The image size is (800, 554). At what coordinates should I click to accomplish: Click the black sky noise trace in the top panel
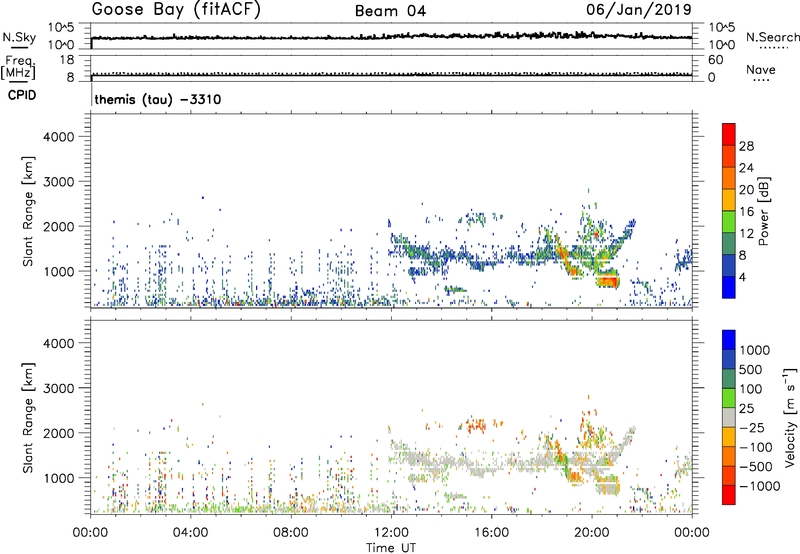point(391,37)
